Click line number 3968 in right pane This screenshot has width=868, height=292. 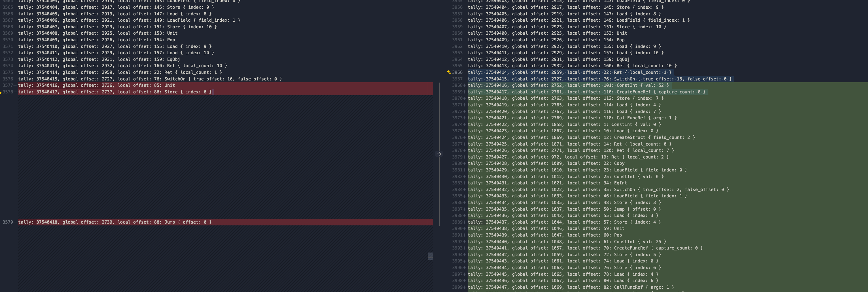[x=457, y=86]
